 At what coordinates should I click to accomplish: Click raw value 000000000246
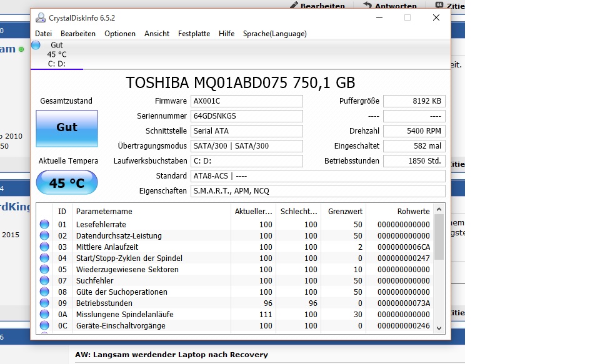coord(404,326)
